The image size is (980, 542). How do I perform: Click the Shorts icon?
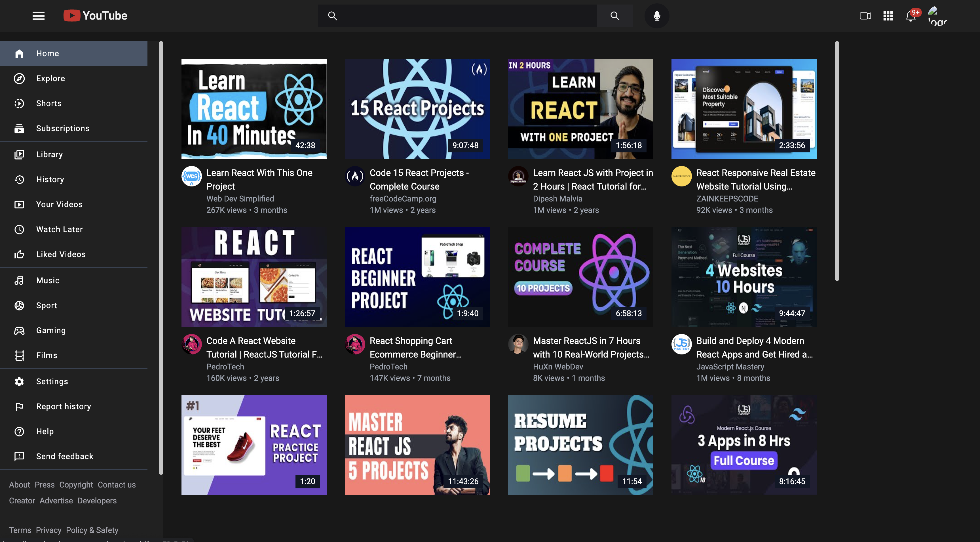point(19,104)
